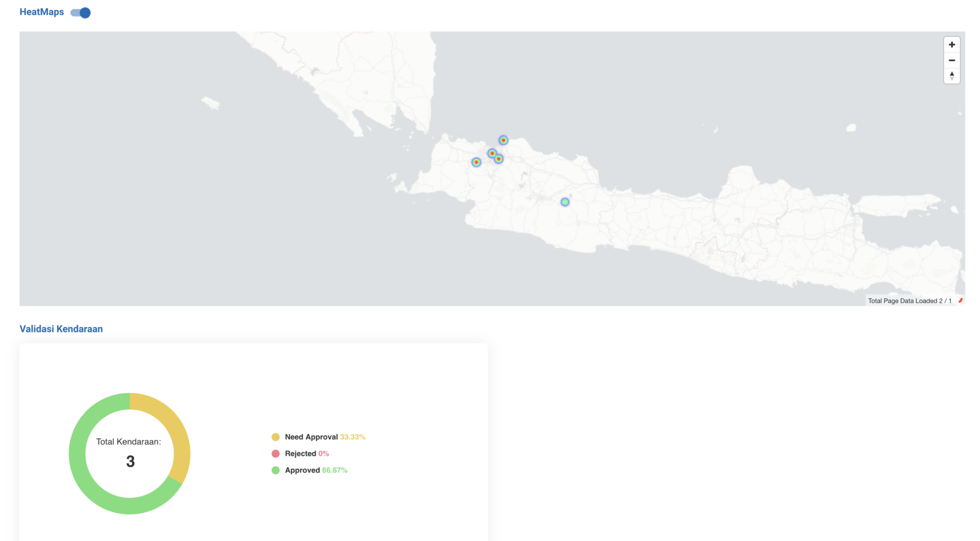
Task: Click the green Approved legend dot
Action: [x=276, y=470]
